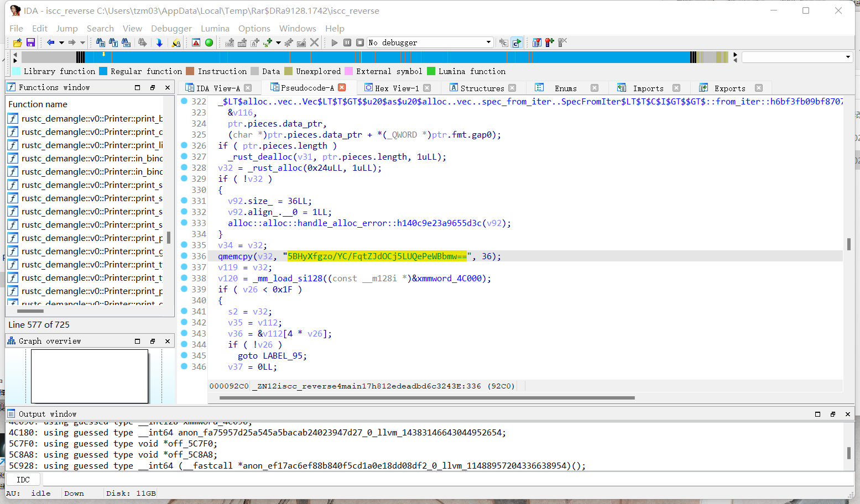Click the pseudocode horizontal scrollbar
The width and height of the screenshot is (860, 504).
click(x=427, y=398)
